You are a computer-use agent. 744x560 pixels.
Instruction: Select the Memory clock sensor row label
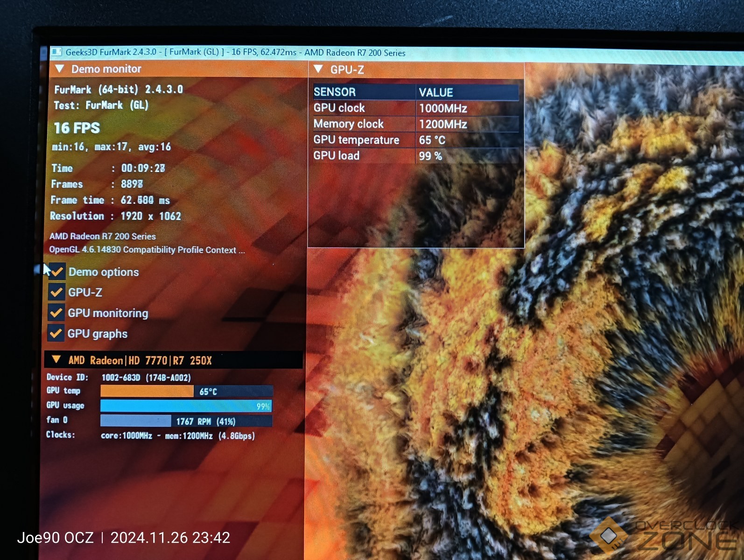(x=349, y=124)
